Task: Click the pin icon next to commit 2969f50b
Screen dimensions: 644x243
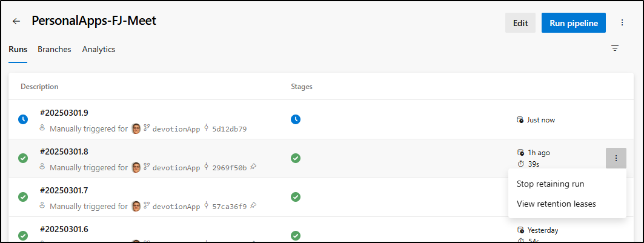Action: (x=253, y=167)
